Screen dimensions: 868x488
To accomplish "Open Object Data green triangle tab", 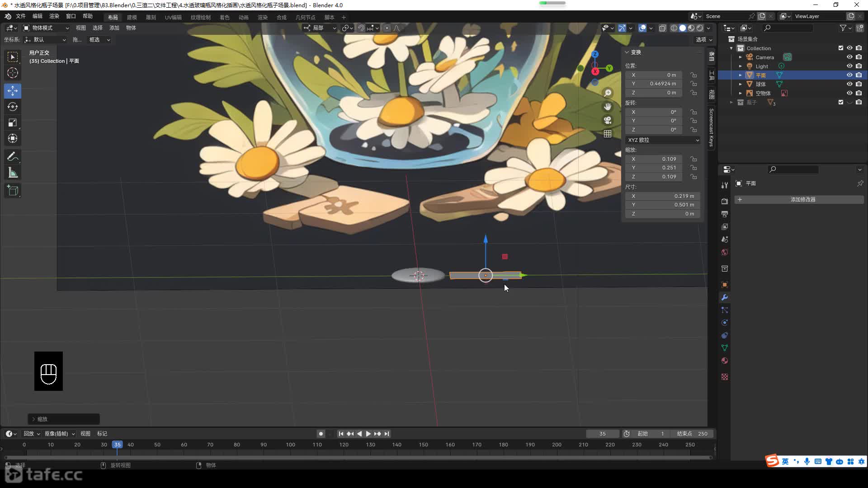I will coord(725,348).
